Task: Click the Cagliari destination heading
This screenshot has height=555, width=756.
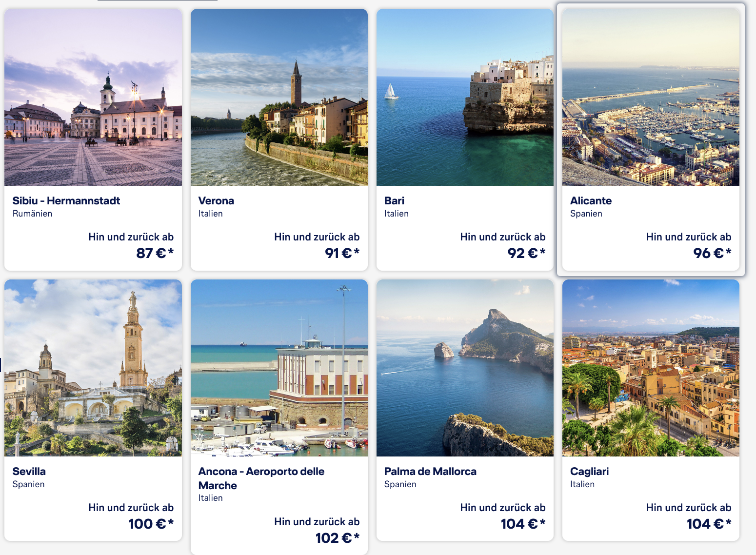Action: coord(589,472)
